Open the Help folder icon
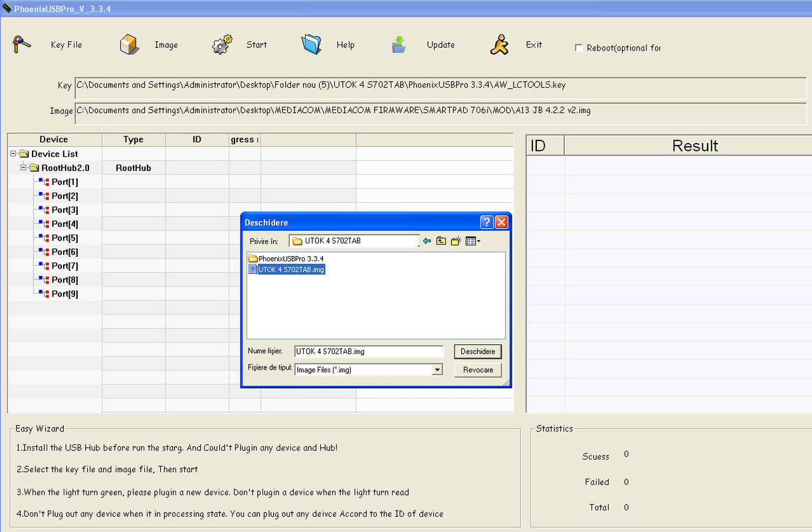This screenshot has width=812, height=532. pos(312,45)
